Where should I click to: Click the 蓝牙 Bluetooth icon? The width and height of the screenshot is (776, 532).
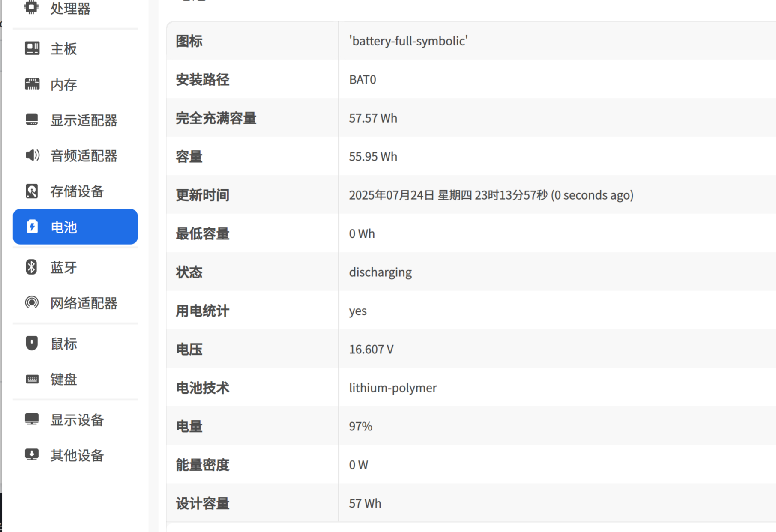pos(31,267)
